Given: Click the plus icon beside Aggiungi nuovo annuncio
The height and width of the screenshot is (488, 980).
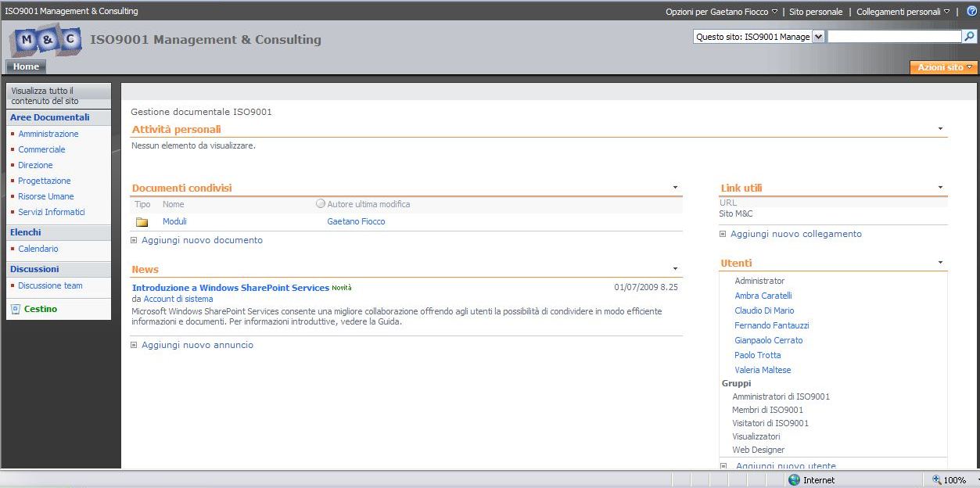Looking at the screenshot, I should pos(135,345).
